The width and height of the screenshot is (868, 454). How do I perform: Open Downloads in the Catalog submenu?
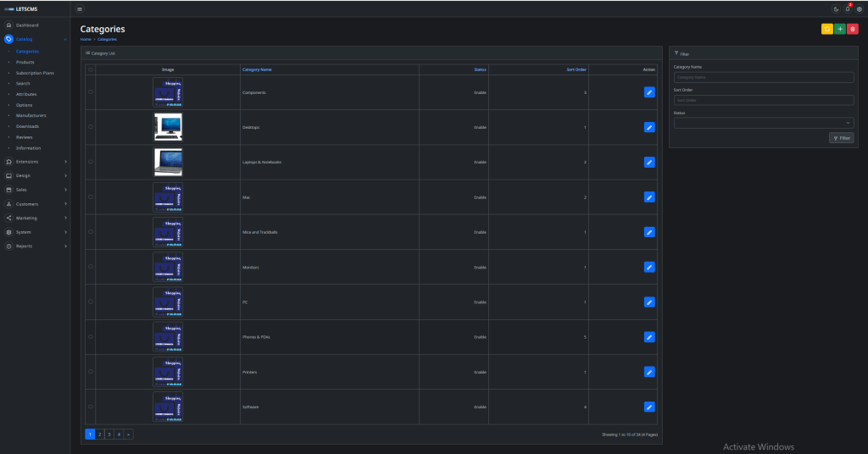27,126
